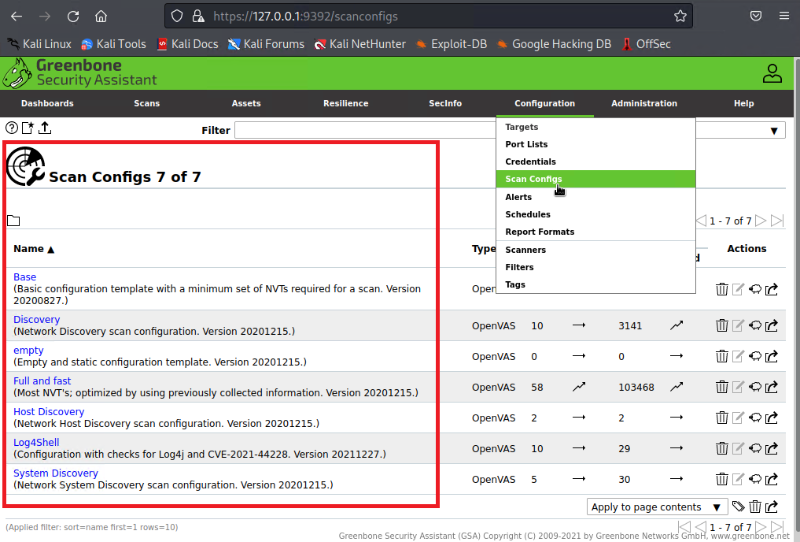Viewport: 800px width, 542px height.
Task: Click the bulk trash icon in footer
Action: point(755,507)
